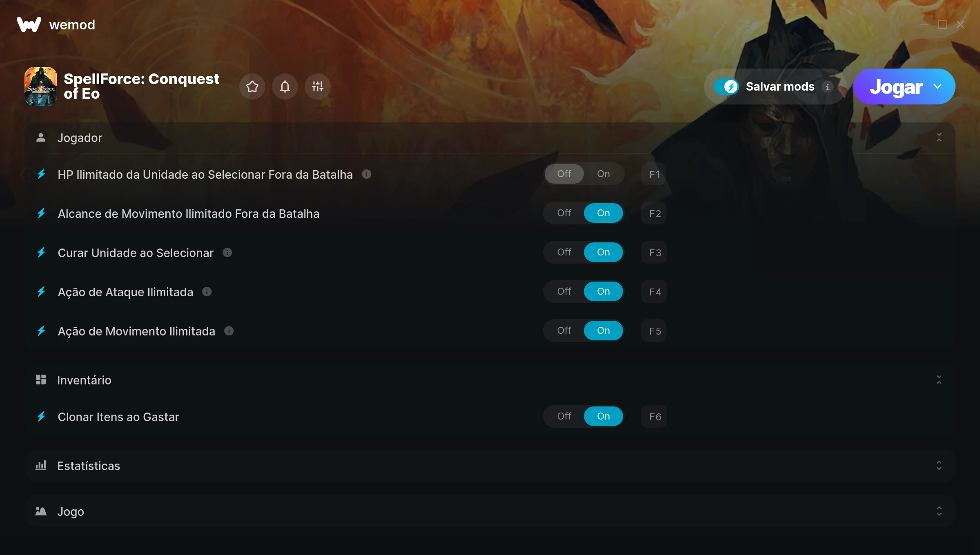
Task: Click the SpellForce game thumbnail
Action: click(41, 87)
